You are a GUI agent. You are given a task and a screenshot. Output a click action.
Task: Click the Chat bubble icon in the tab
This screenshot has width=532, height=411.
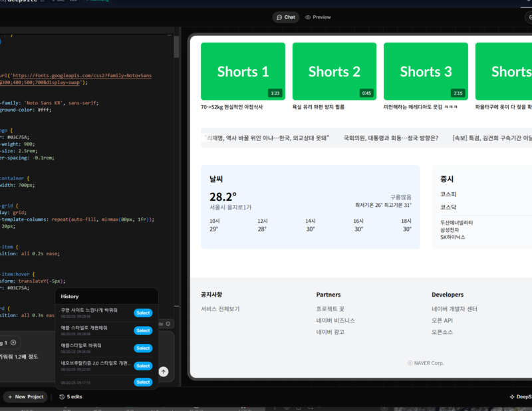279,17
